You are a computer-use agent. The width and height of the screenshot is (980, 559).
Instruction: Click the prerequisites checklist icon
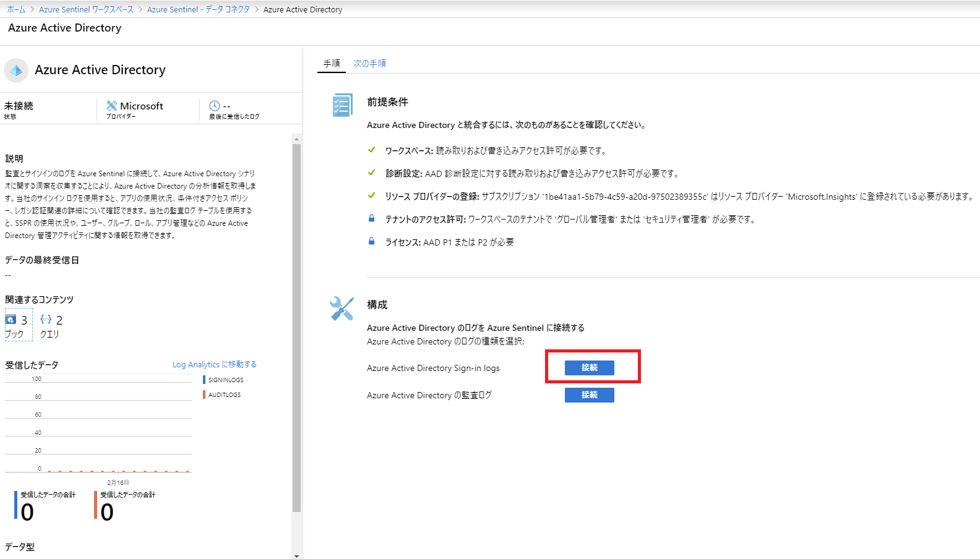[342, 105]
